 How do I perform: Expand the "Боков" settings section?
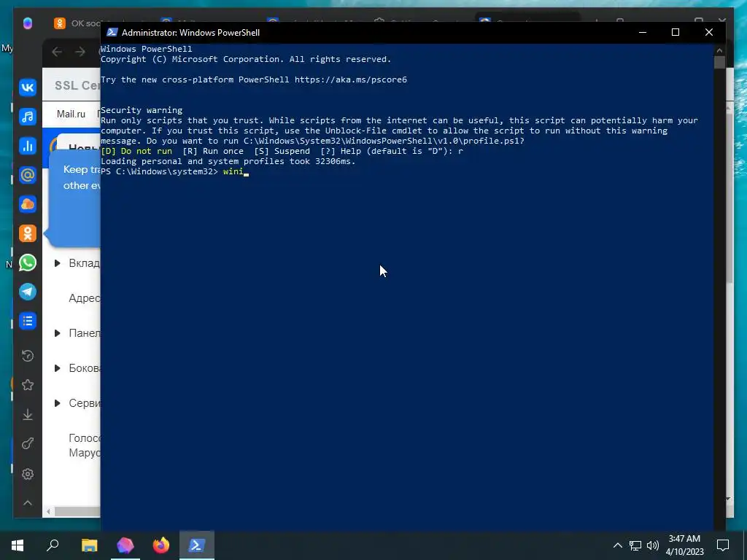[57, 368]
